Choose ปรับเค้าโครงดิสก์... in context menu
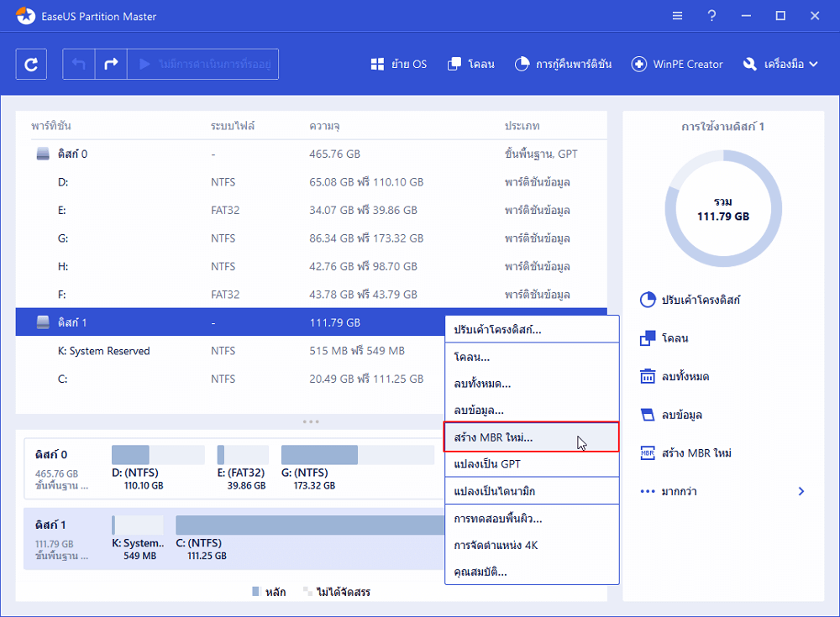Image resolution: width=840 pixels, height=617 pixels. tap(532, 329)
